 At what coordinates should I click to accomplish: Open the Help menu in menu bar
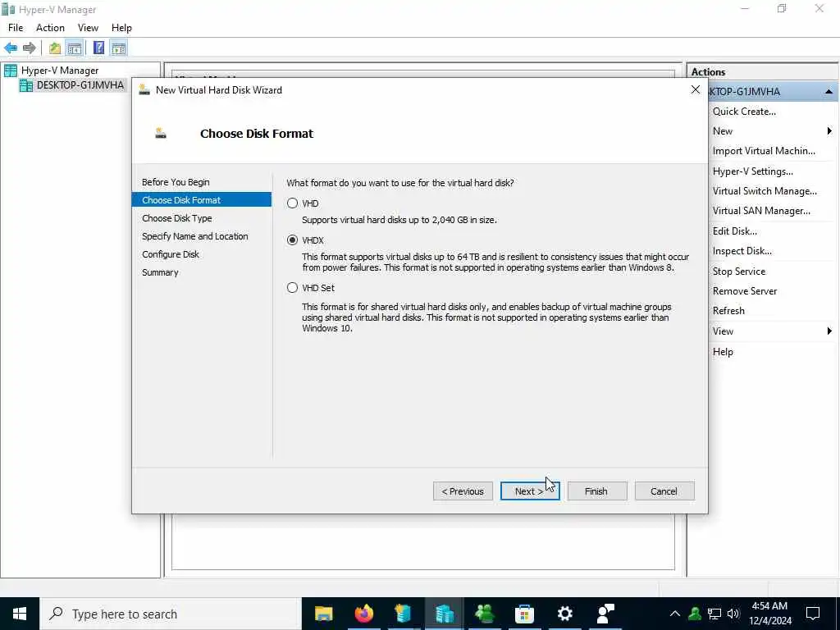[121, 28]
